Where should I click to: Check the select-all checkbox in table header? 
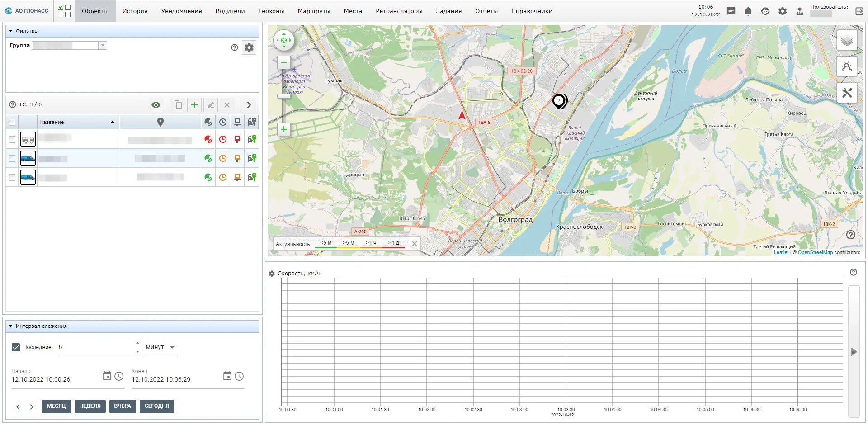(12, 122)
